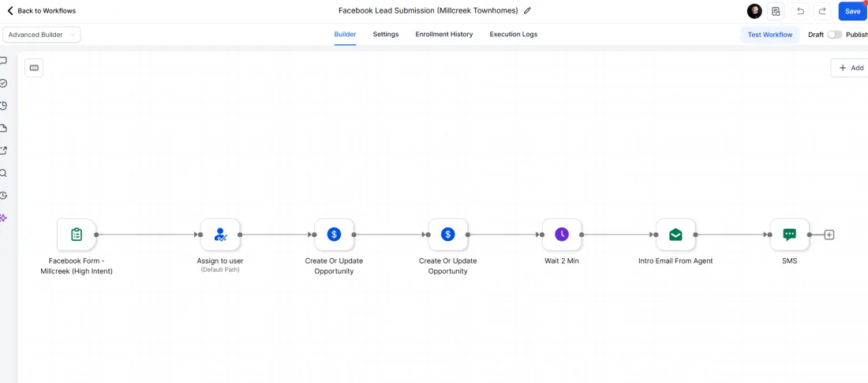Open the check-circle sidebar icon

click(x=3, y=83)
